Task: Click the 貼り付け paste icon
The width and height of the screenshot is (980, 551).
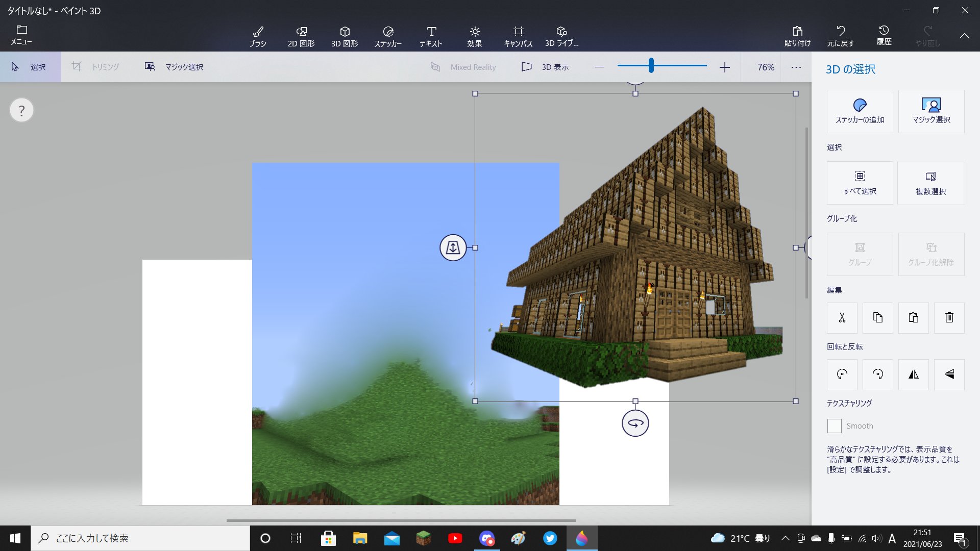Action: point(797,36)
